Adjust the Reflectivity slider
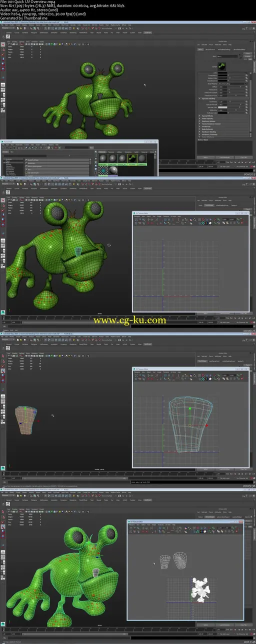Image resolution: width=256 pixels, height=644 pixels. [x=236, y=110]
